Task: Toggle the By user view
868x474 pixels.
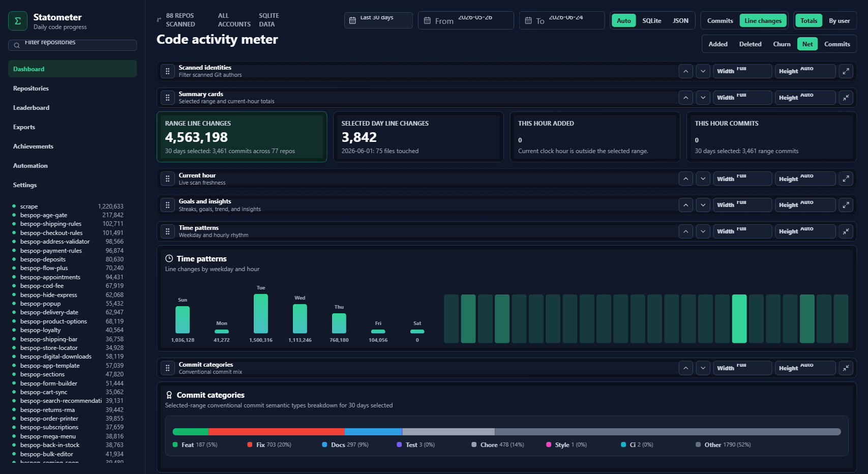Action: [840, 21]
